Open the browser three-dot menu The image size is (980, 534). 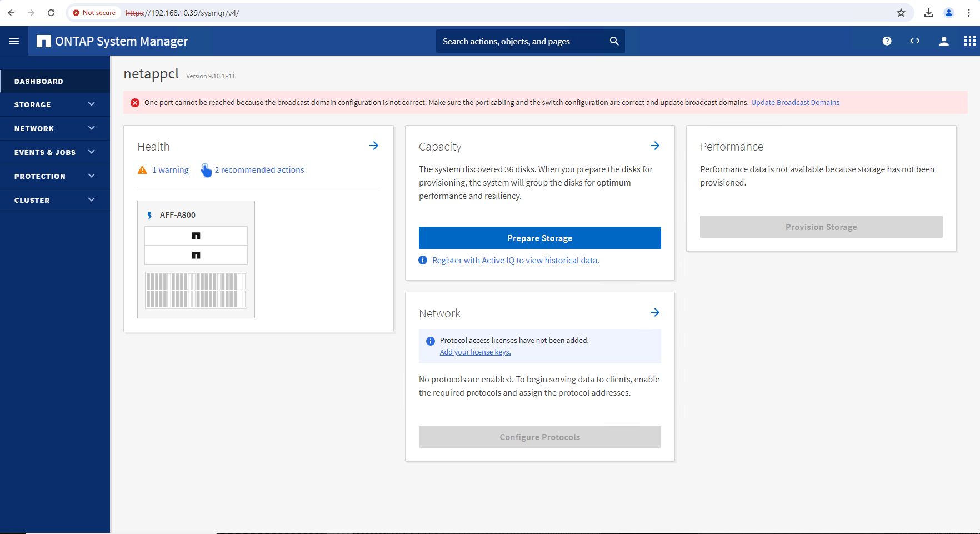point(969,13)
